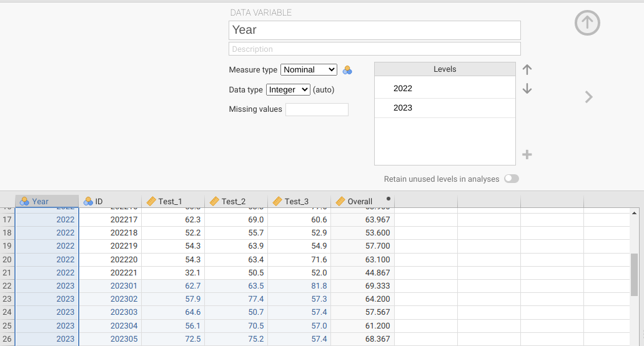Open the Measure type dropdown
Viewport: 644px width, 346px height.
click(309, 70)
